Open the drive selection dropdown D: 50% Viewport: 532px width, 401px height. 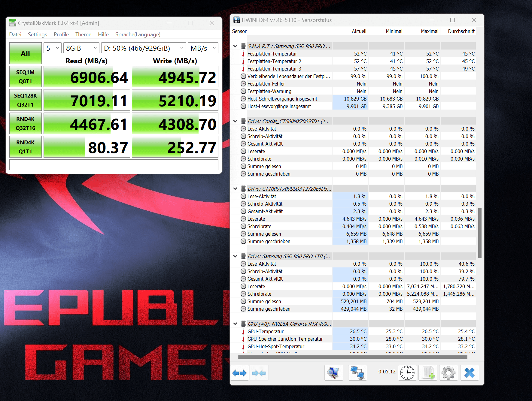click(144, 48)
